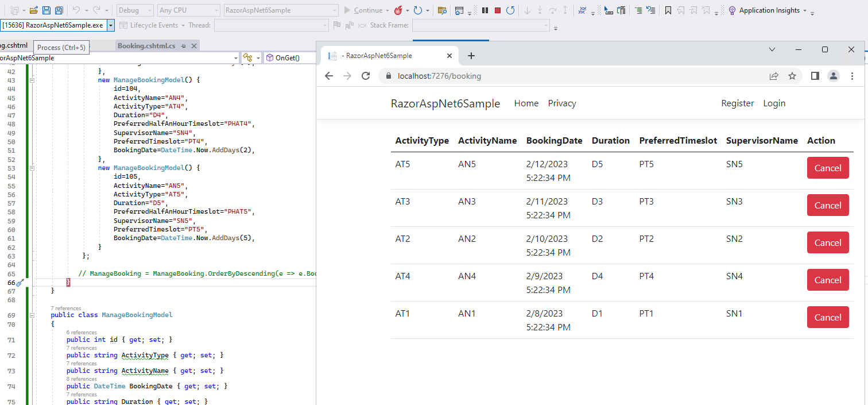The width and height of the screenshot is (868, 405).
Task: Click the screwdriver quick actions icon at line 66
Action: [x=19, y=283]
